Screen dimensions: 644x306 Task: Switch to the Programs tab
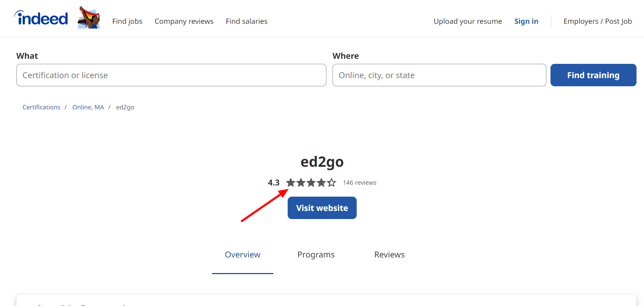tap(316, 254)
